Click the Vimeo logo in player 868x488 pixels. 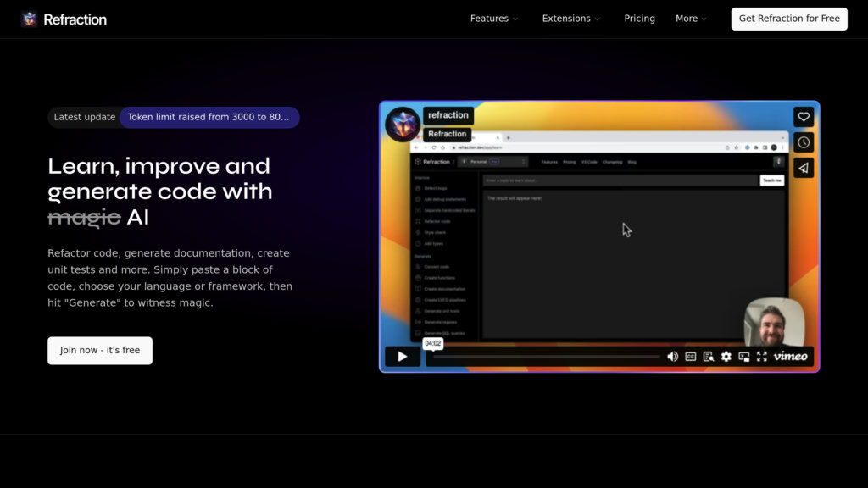(790, 357)
